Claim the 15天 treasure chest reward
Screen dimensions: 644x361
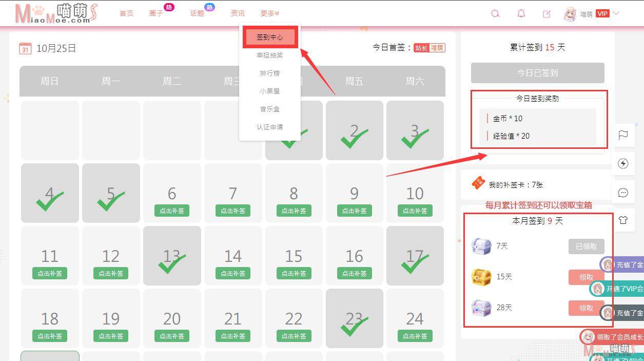(x=587, y=277)
